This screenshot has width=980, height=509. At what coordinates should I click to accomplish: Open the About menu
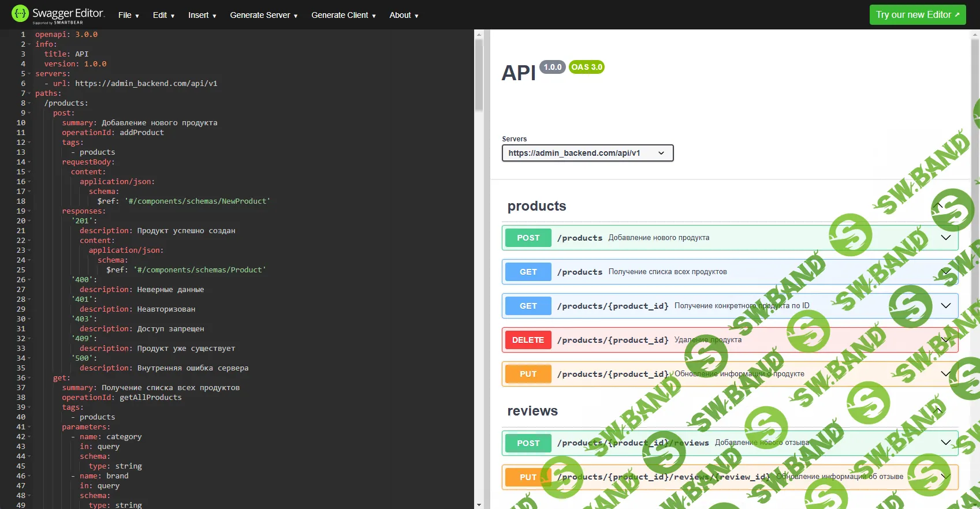point(404,15)
